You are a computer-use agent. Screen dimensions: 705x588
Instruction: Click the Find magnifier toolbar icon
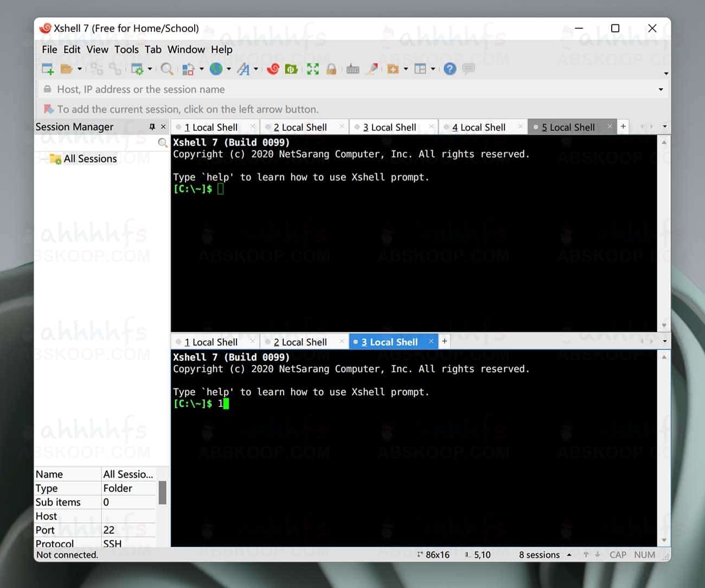167,69
